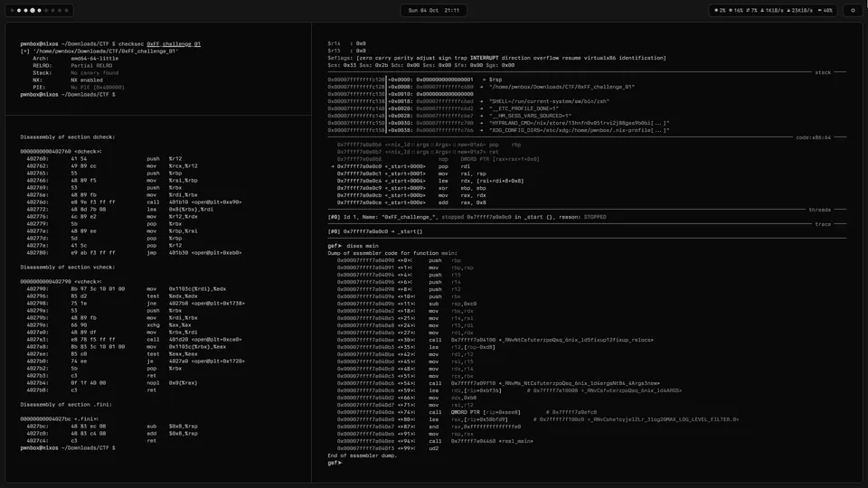
Task: Click the '0000000000402760 <dcheck>:' label
Action: [x=61, y=151]
